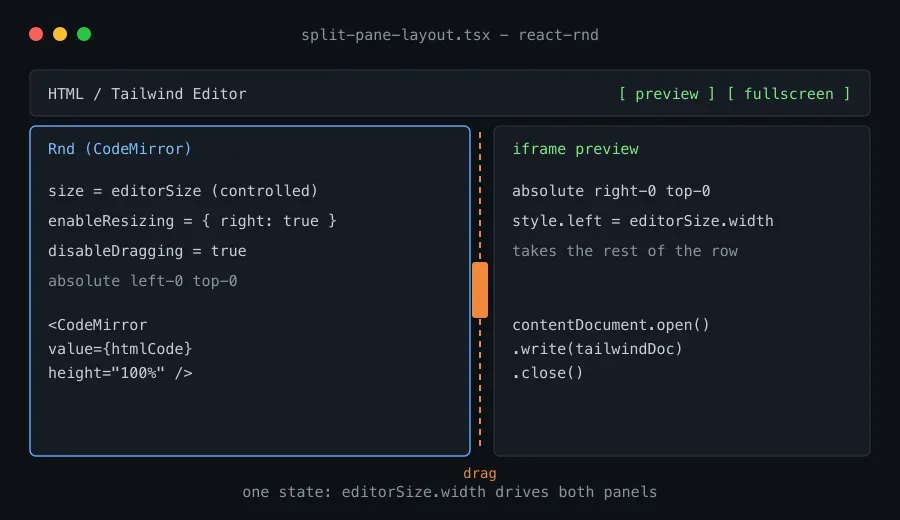Click the red close window dot
The width and height of the screenshot is (900, 520).
(x=36, y=34)
